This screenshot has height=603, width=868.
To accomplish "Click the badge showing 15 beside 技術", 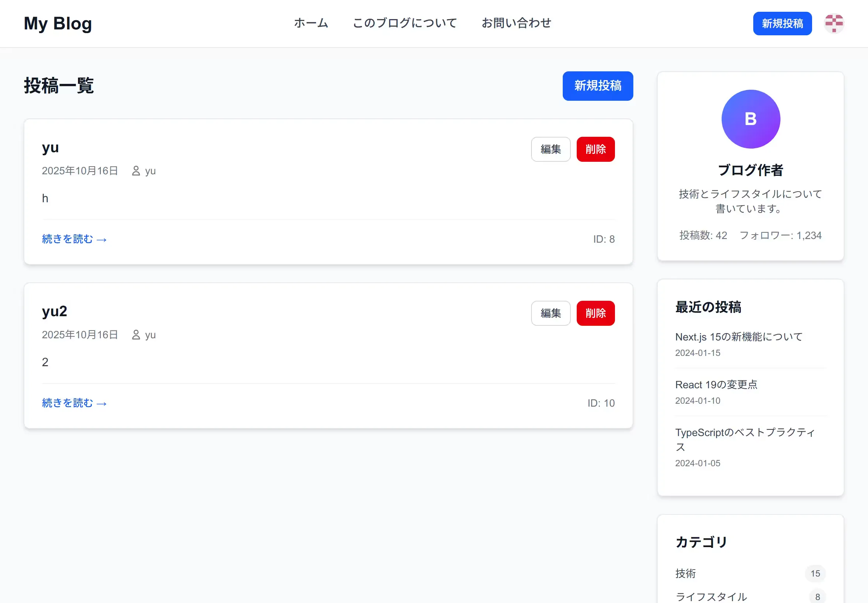I will click(x=815, y=574).
